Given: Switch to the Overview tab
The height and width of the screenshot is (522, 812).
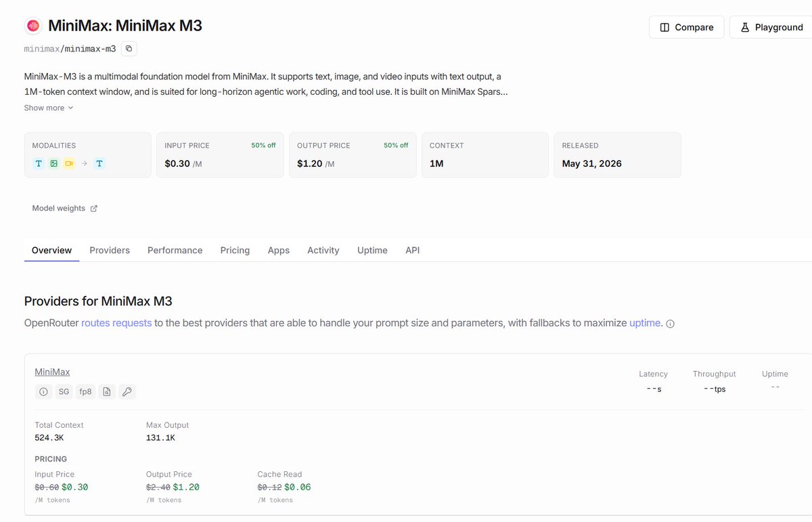Looking at the screenshot, I should coord(51,250).
